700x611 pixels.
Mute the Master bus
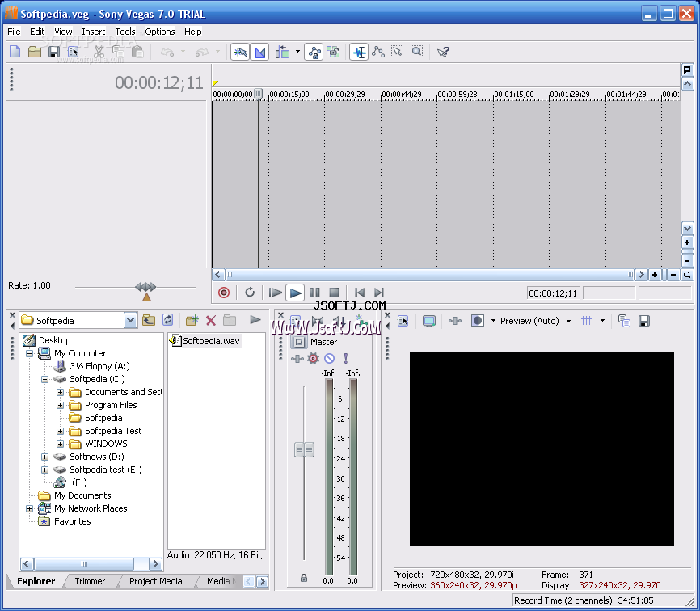[x=330, y=358]
